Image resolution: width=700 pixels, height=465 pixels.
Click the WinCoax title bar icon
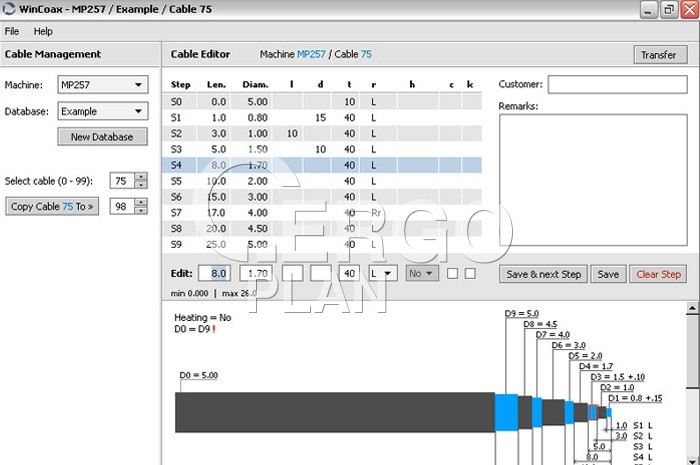coord(9,9)
